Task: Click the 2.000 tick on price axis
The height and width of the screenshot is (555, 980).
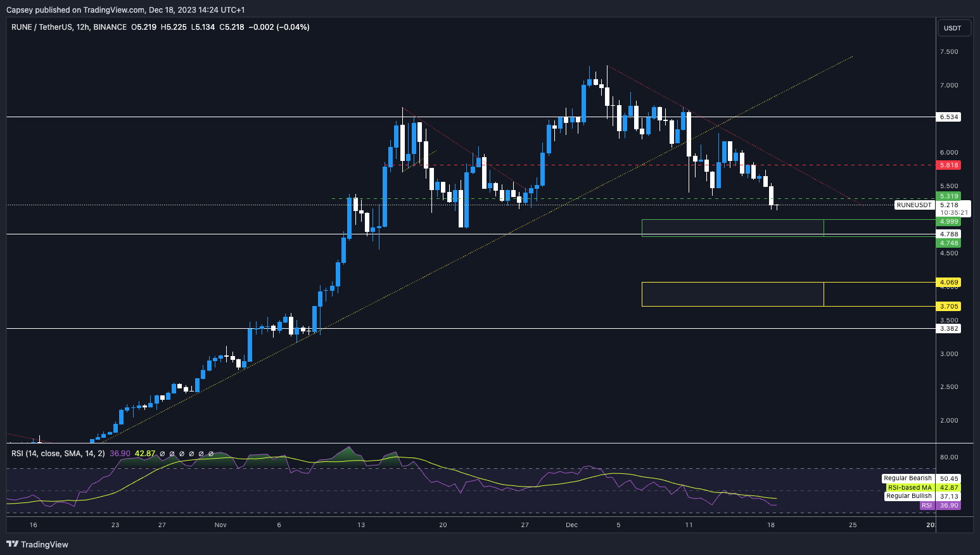Action: coord(949,421)
